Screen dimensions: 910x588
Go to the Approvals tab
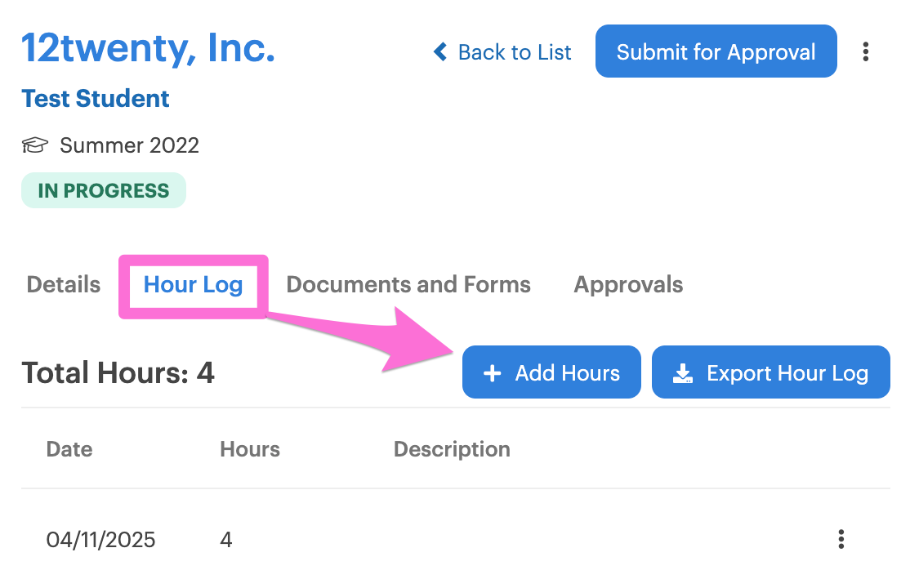(x=628, y=284)
